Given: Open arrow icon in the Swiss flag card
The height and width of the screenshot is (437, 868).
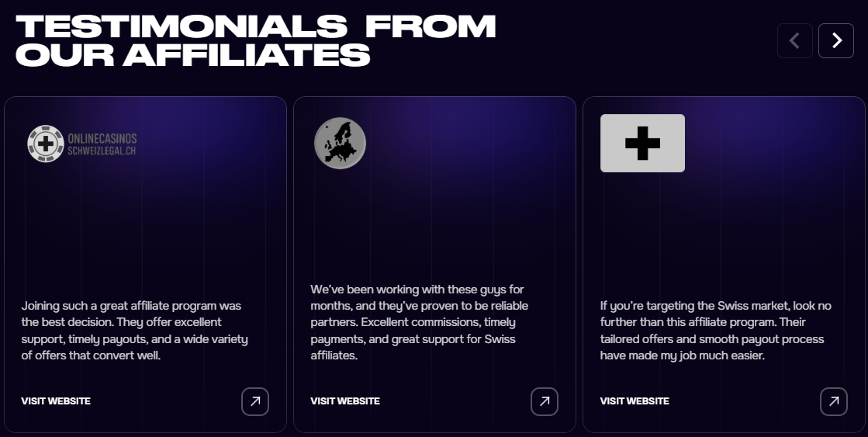Looking at the screenshot, I should (x=834, y=401).
